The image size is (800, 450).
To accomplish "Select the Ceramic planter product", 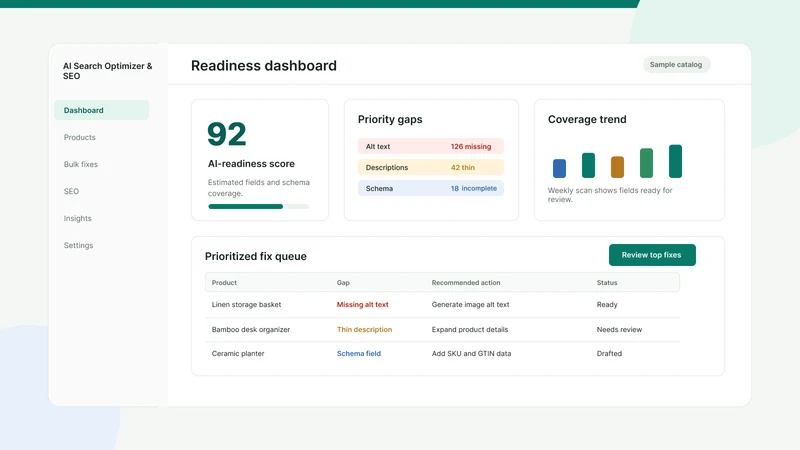I will click(x=238, y=354).
